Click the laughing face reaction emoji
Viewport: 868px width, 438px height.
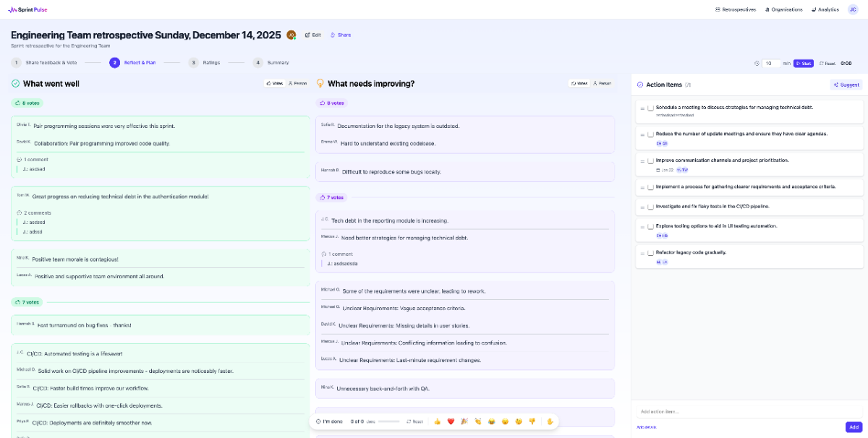tap(491, 421)
